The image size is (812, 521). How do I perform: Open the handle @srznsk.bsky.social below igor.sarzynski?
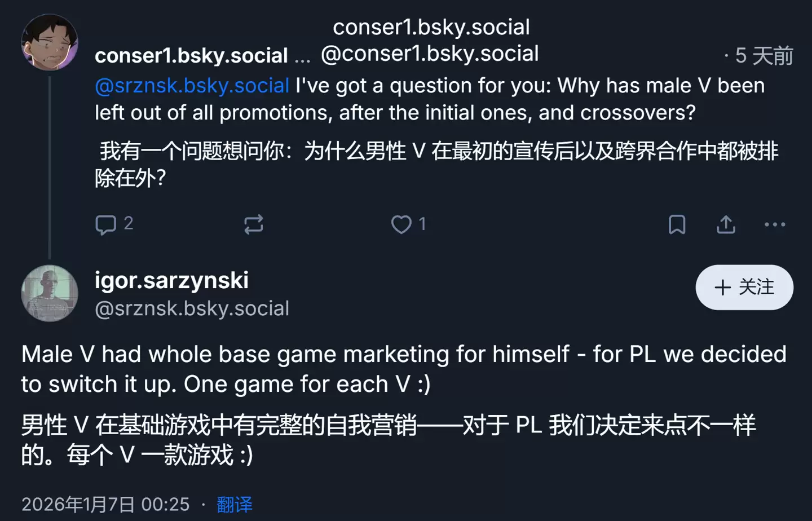pyautogui.click(x=192, y=308)
